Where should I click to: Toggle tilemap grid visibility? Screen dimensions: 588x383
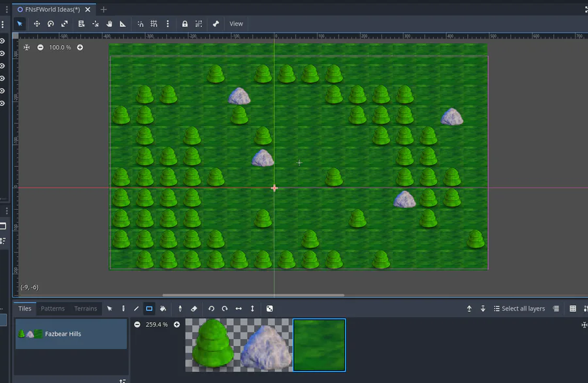pyautogui.click(x=572, y=308)
